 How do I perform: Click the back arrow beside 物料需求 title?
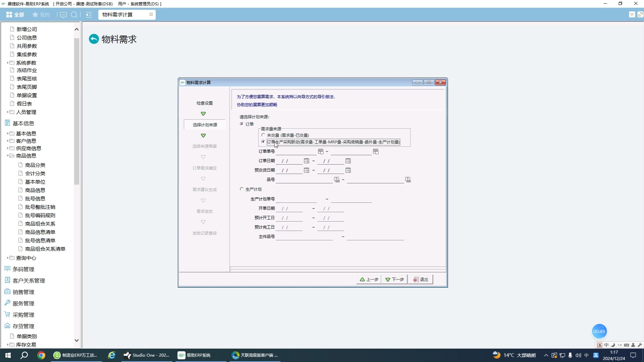coord(94,39)
